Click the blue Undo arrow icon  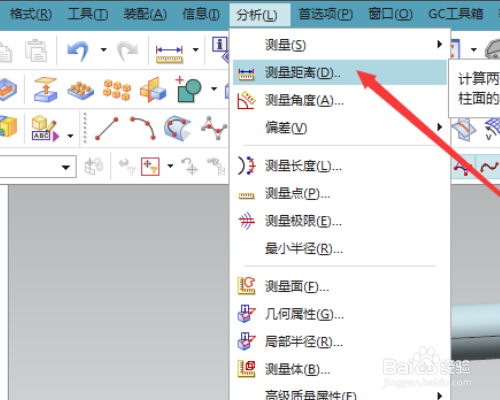click(x=78, y=51)
